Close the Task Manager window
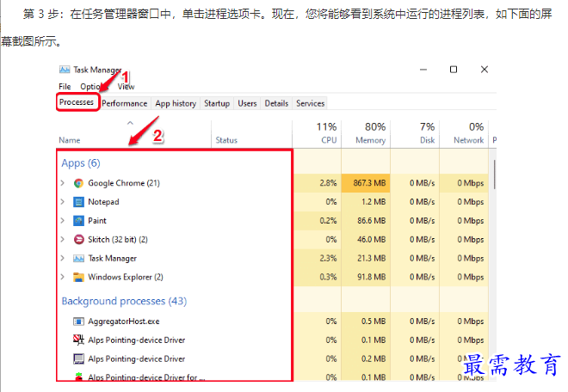568x392 pixels. point(485,70)
